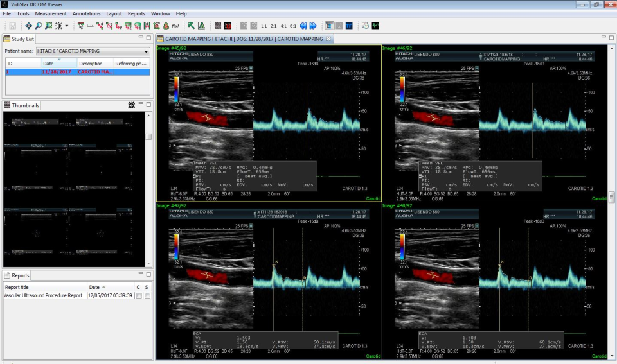The height and width of the screenshot is (364, 617).
Task: Click the green waveform chart icon
Action: (x=375, y=26)
